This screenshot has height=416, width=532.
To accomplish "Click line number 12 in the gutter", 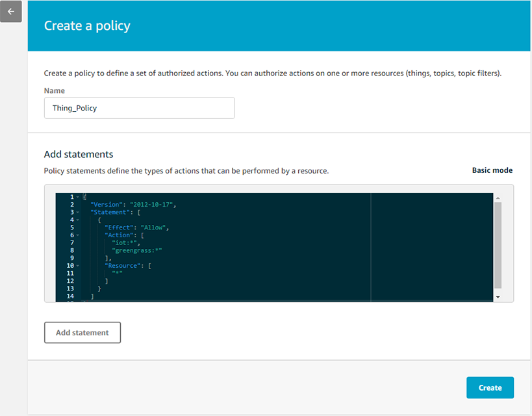I will (70, 281).
